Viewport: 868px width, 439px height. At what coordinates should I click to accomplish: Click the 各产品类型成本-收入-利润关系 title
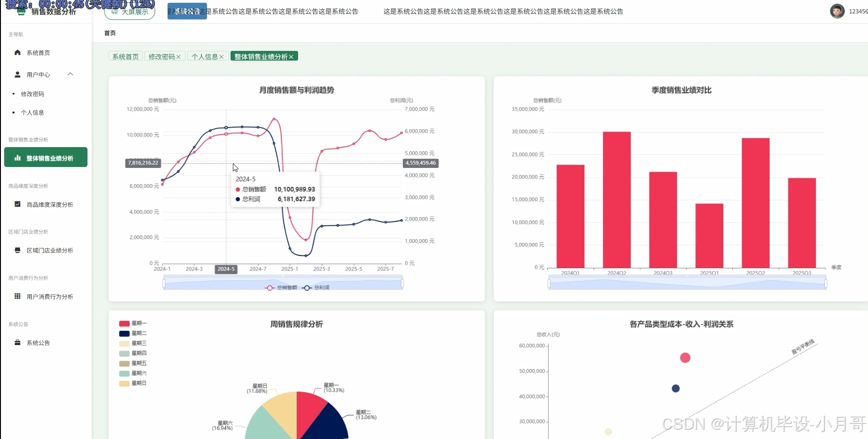click(x=681, y=324)
